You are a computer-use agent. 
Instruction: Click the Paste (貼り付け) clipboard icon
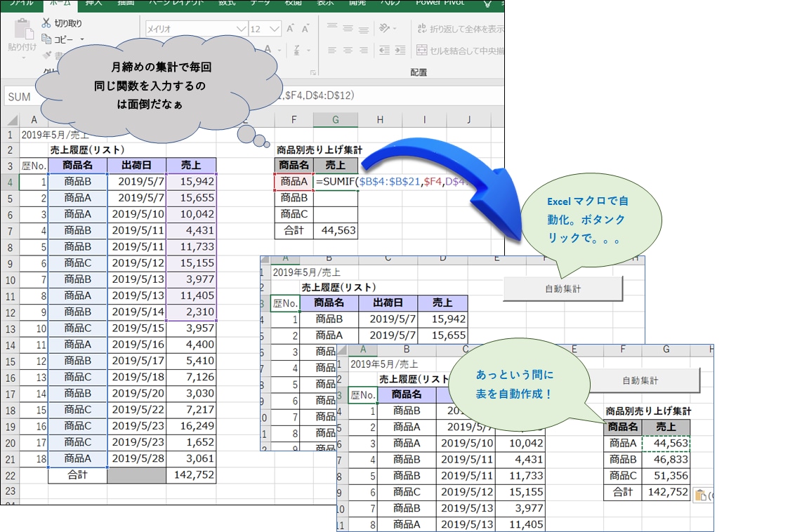(23, 29)
